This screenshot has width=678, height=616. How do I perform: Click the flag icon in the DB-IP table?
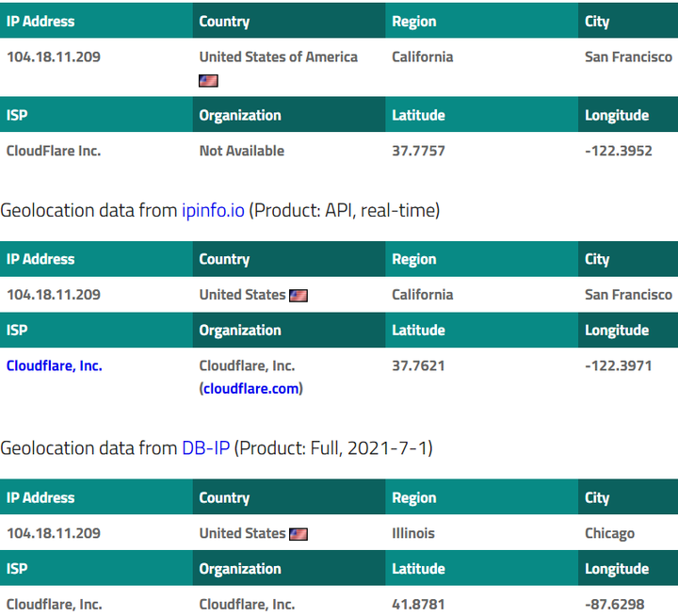(x=299, y=534)
